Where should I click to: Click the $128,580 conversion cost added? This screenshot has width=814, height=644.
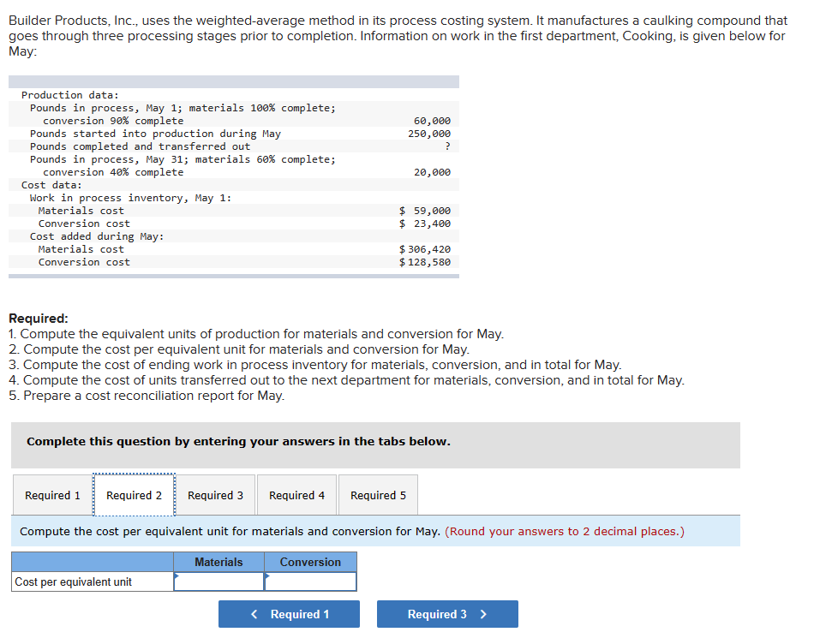point(425,262)
